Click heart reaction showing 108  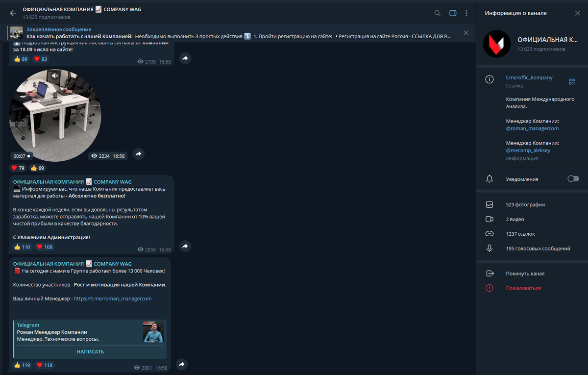coord(45,247)
